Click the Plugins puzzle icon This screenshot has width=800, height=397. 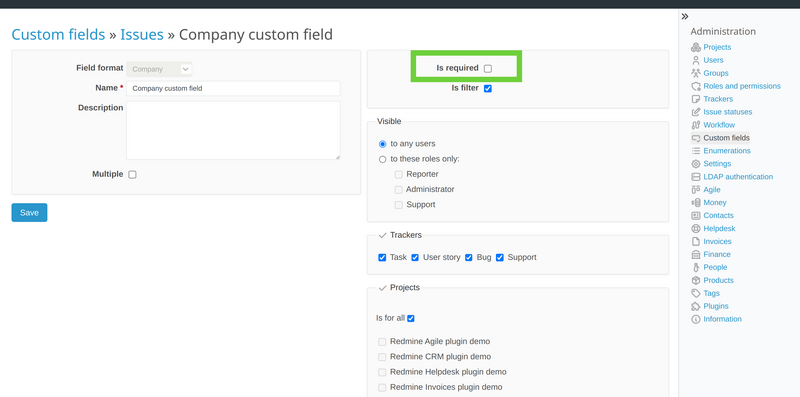(695, 306)
